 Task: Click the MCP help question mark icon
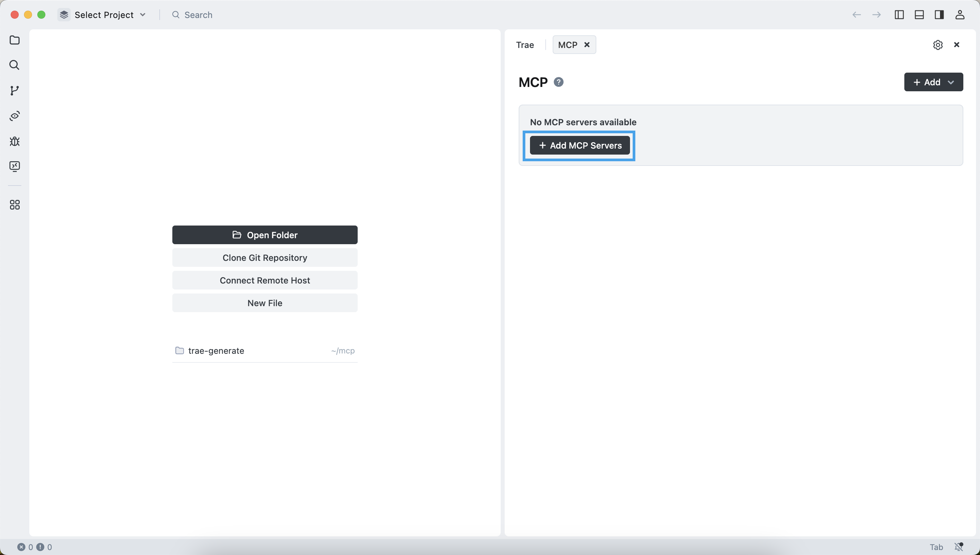click(559, 82)
